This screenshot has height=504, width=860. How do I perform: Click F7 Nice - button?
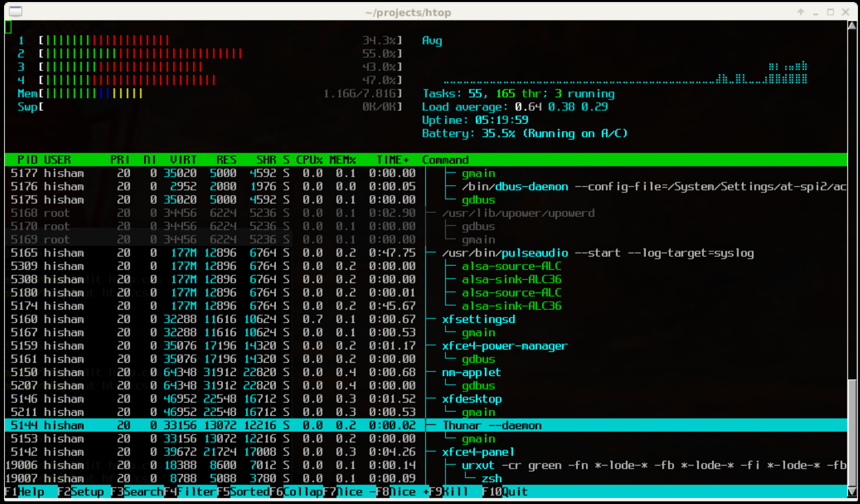coord(350,491)
